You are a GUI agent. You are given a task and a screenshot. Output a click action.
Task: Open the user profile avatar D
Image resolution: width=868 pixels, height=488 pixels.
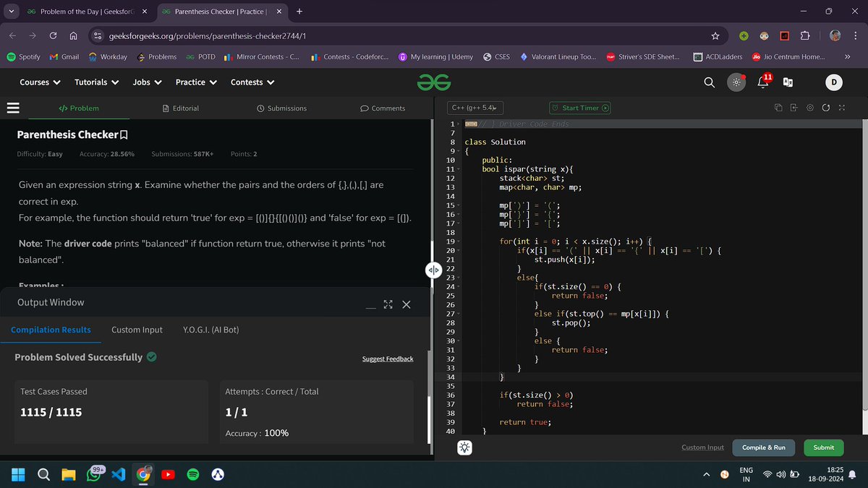click(x=834, y=82)
